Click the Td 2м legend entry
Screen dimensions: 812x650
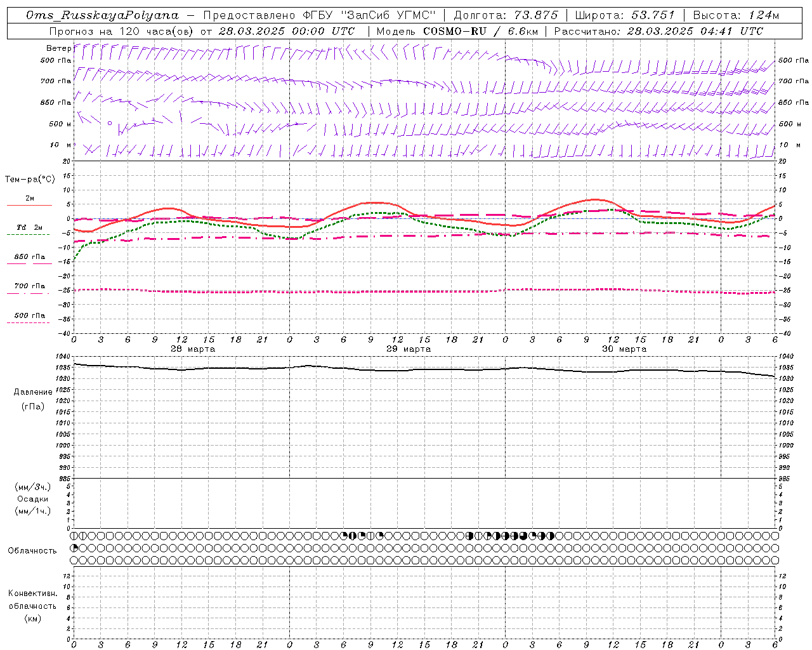(x=29, y=227)
